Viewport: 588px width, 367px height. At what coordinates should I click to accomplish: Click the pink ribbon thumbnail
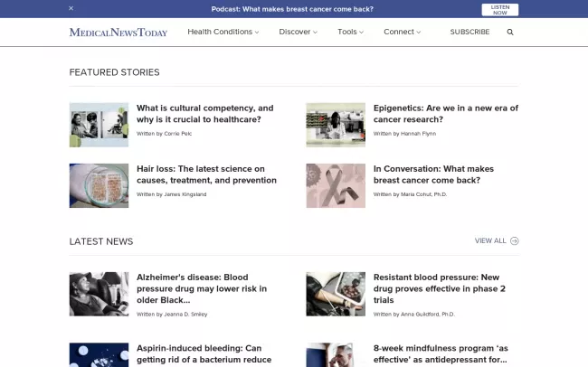(336, 185)
